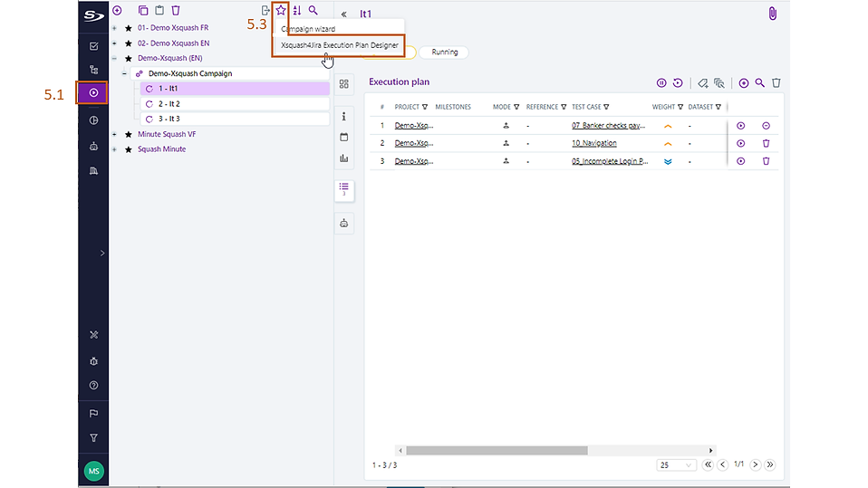Filter the WEIGHT column

(680, 107)
